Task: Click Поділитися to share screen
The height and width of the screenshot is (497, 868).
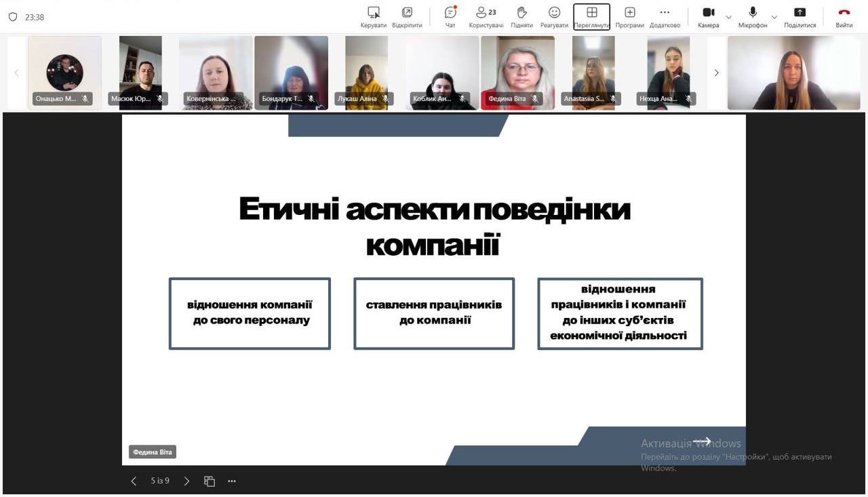Action: 800,16
